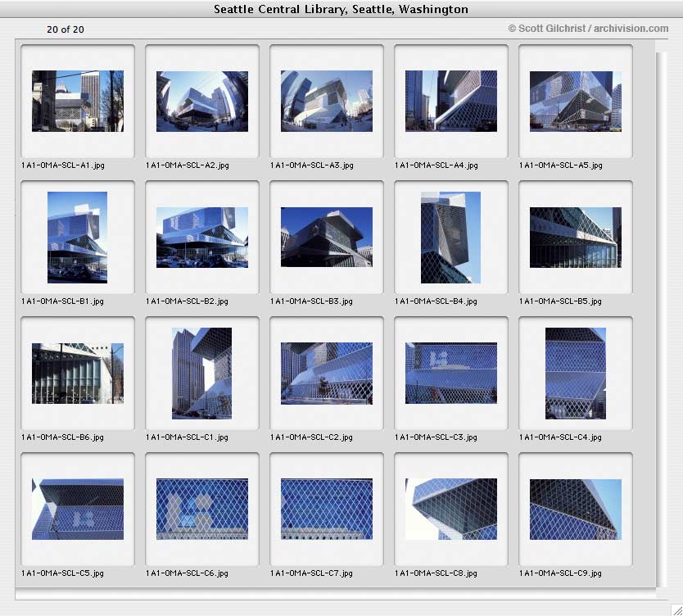Select filename label 1A1-OMA-SCL-C7.jpg
Image resolution: width=683 pixels, height=616 pixels.
[x=312, y=573]
